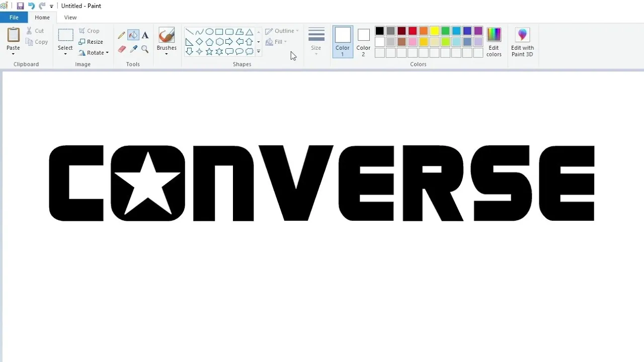Click the Paste clipboard icon
644x362 pixels.
coord(13,35)
